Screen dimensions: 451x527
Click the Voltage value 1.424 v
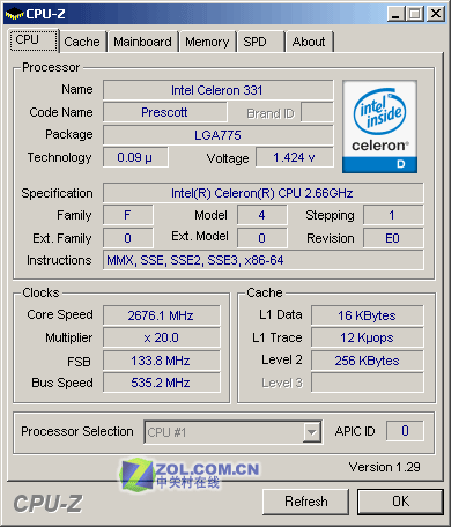294,157
